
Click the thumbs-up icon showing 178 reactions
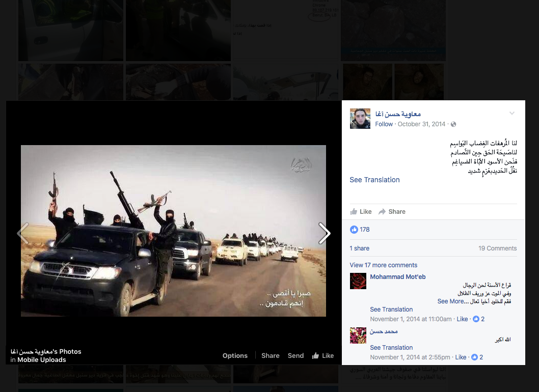pyautogui.click(x=354, y=229)
